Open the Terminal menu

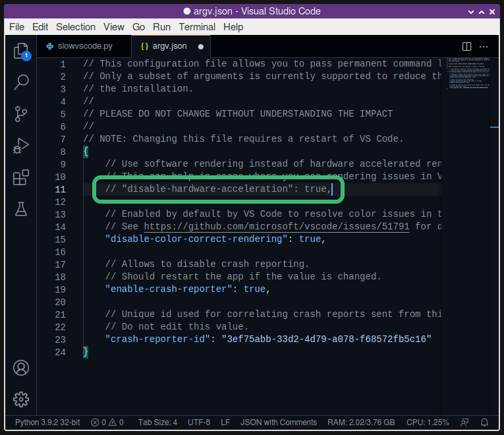[x=197, y=27]
